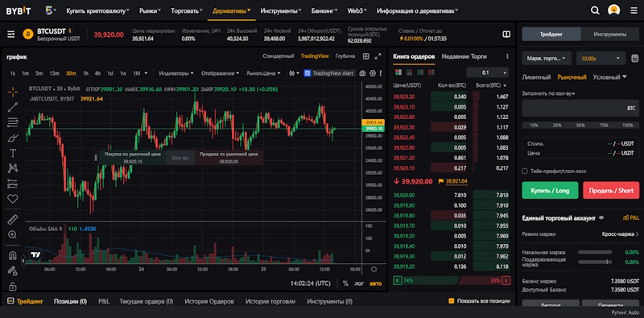Switch to the Недавние Торги tab
Screen dimensions: 644x318
pyautogui.click(x=464, y=56)
